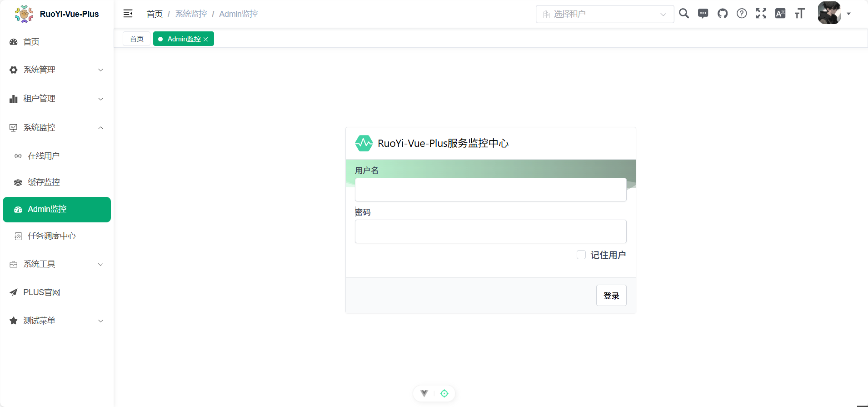Select 在线用户 in the sidebar
Screen dimensions: 868x407
(x=44, y=156)
